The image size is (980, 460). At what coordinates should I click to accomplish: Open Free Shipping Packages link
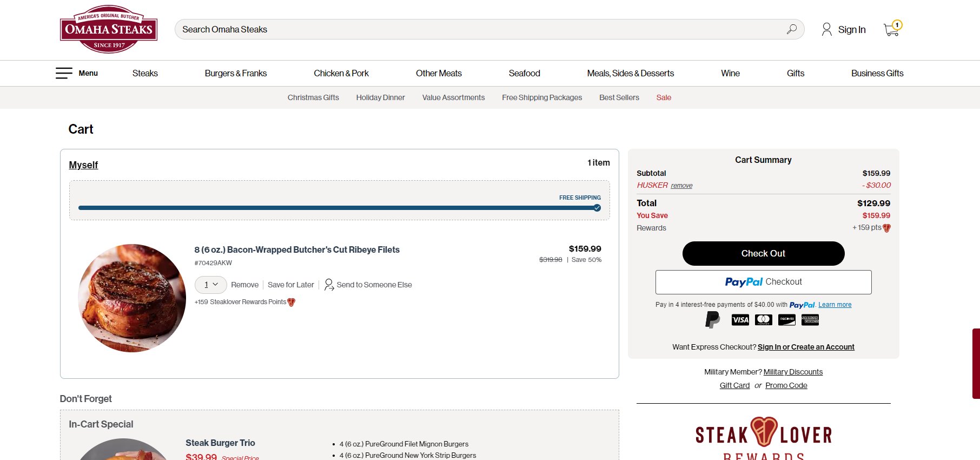(542, 97)
